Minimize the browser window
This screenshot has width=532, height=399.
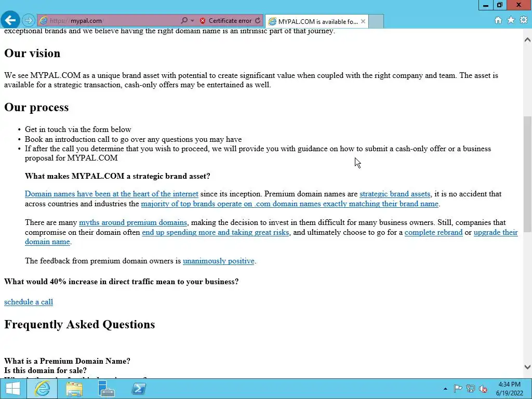(486, 5)
